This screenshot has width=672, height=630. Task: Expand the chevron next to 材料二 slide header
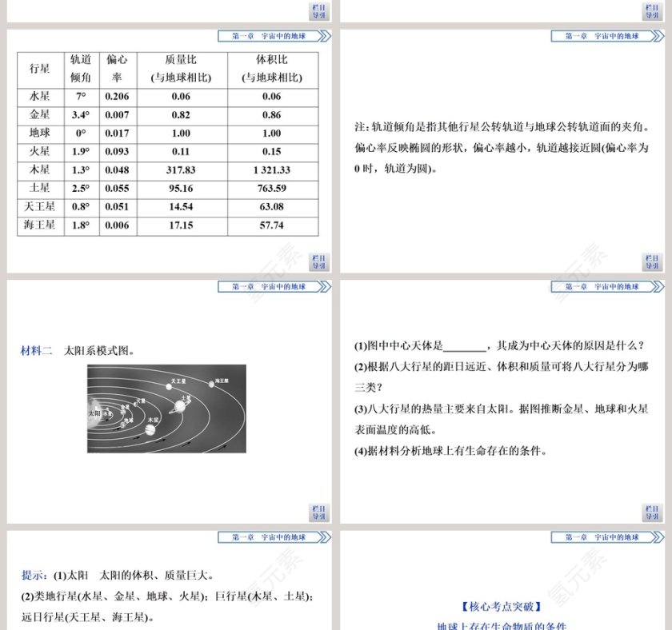pyautogui.click(x=322, y=288)
